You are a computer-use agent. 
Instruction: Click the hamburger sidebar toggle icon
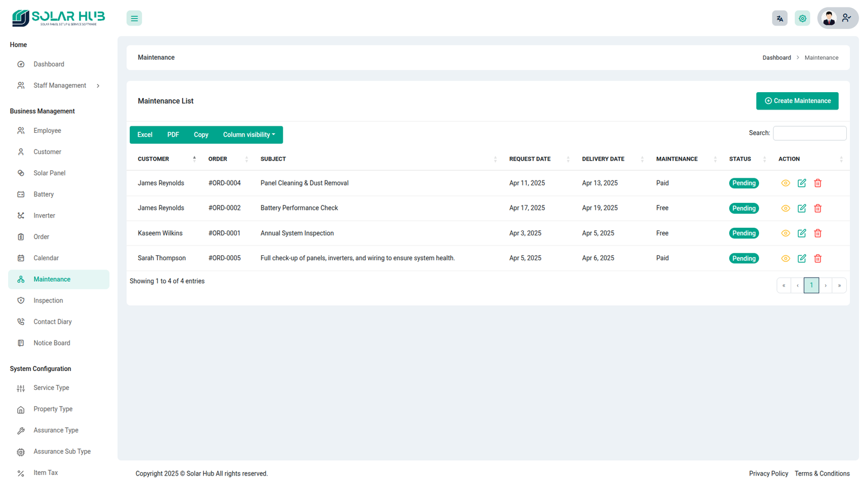click(134, 18)
